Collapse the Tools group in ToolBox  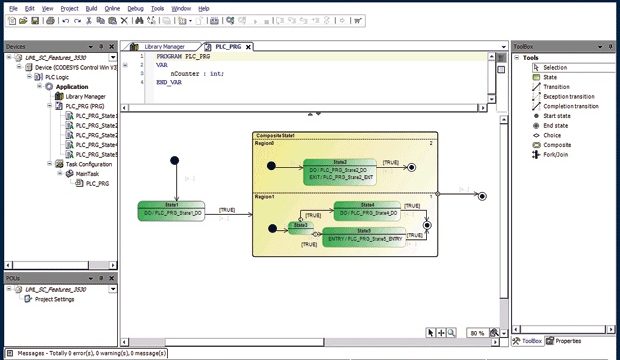(x=517, y=58)
